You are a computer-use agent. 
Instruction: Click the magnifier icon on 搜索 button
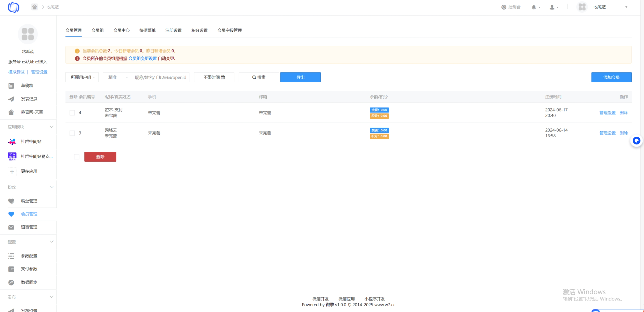(x=254, y=77)
